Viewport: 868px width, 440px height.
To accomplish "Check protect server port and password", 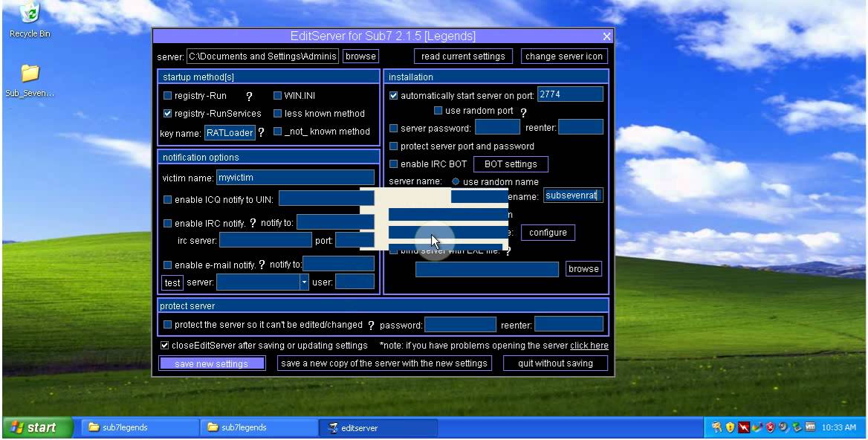I will tap(393, 146).
